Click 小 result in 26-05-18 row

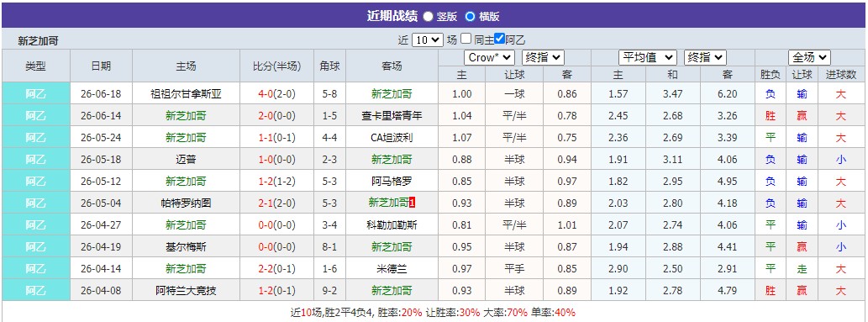pyautogui.click(x=841, y=160)
